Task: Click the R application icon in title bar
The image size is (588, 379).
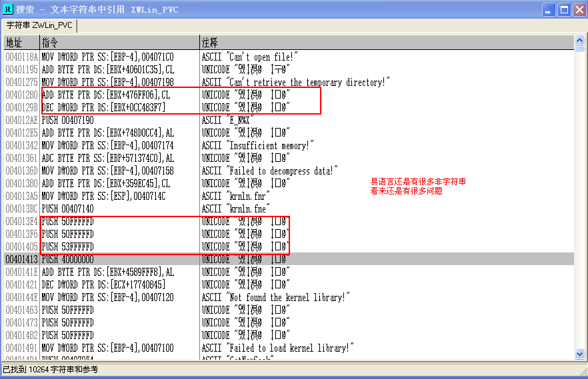Action: coord(8,9)
